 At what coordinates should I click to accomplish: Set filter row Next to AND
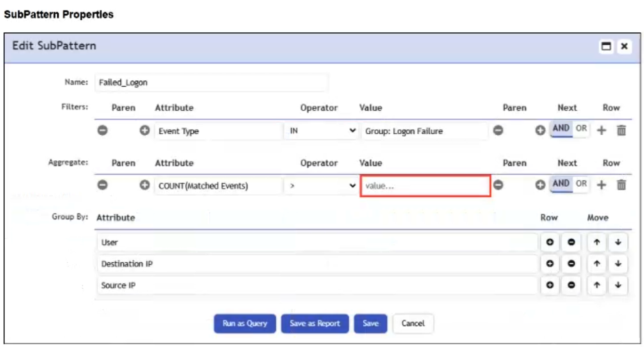click(561, 129)
